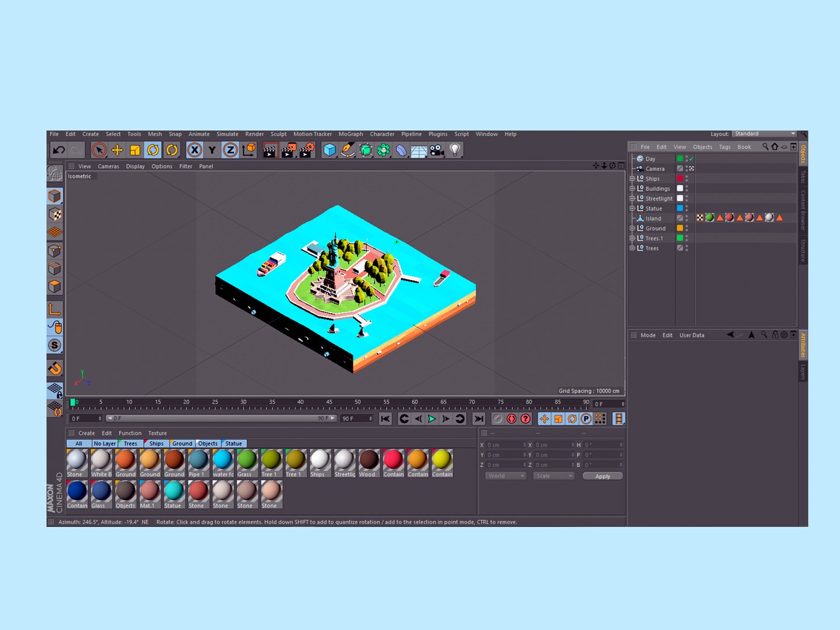This screenshot has width=840, height=630.
Task: Open the Render to Picture Viewer clapperboard
Action: 289,150
